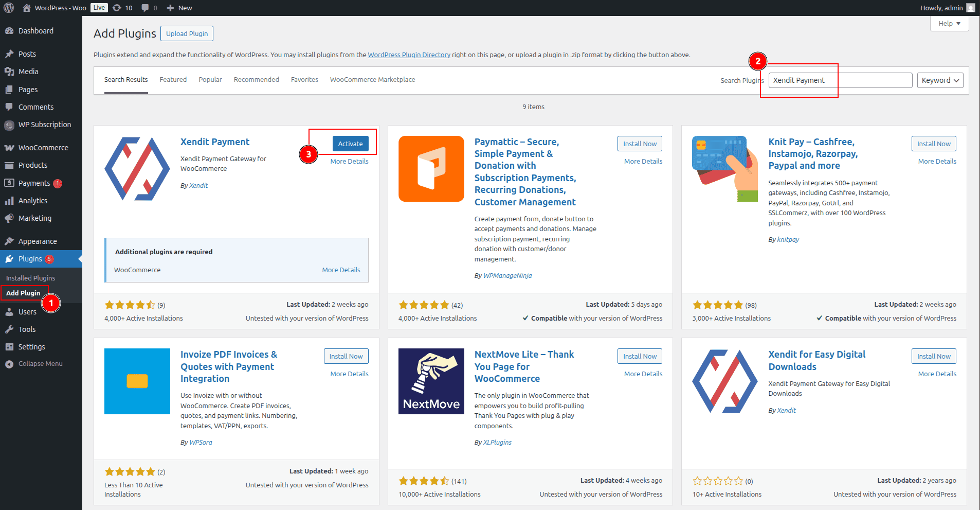Switch to the Featured tab
Image resolution: width=980 pixels, height=510 pixels.
[x=173, y=80]
